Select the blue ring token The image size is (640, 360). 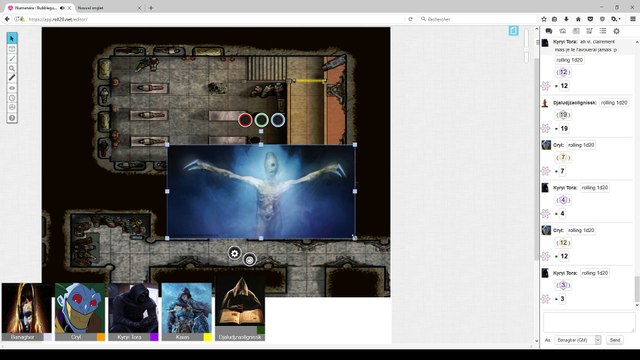[278, 120]
